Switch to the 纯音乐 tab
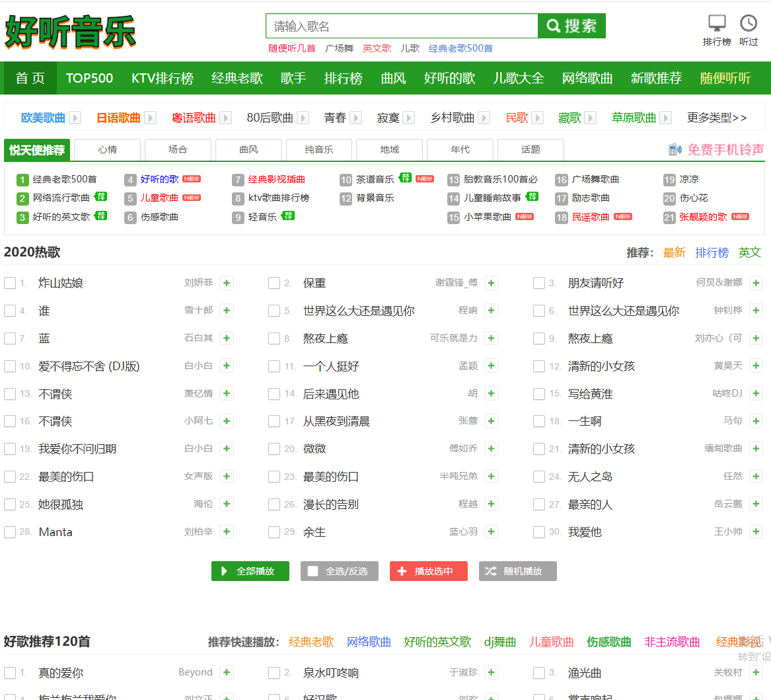771x700 pixels. (x=318, y=149)
